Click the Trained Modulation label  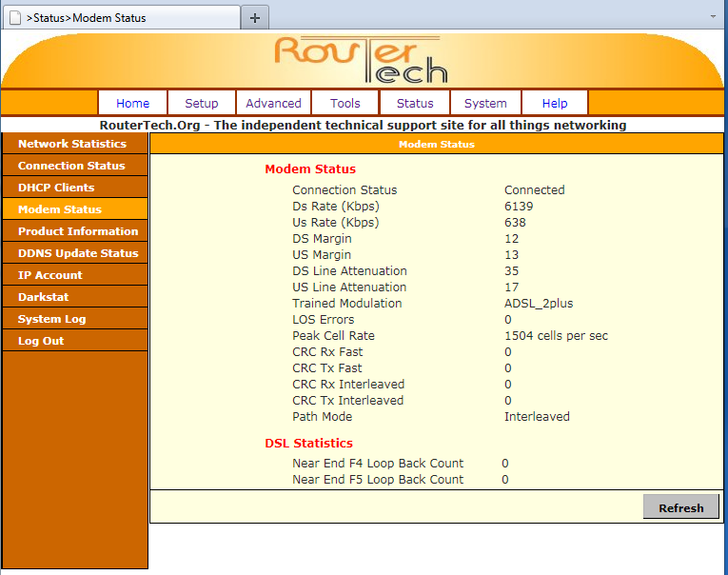346,304
